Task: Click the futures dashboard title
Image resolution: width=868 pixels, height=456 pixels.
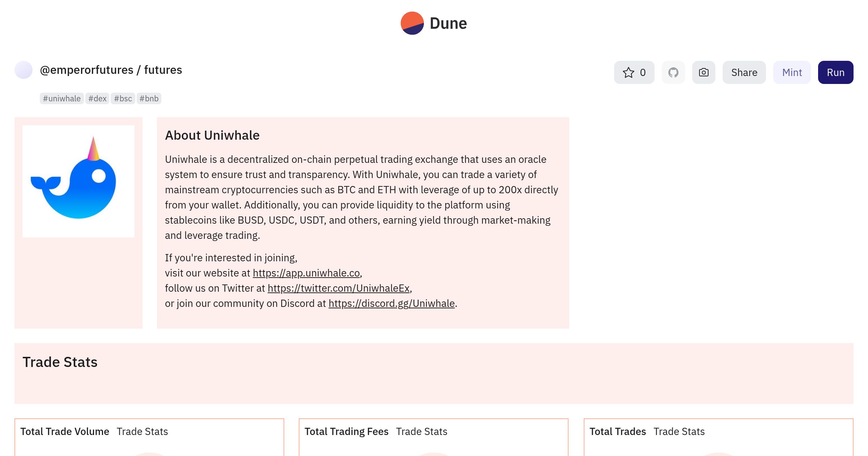Action: point(163,70)
